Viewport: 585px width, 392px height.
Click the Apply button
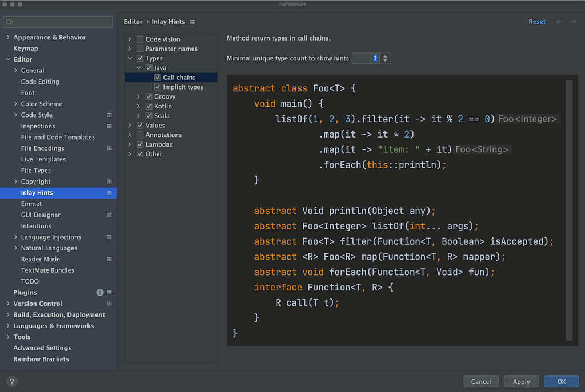coord(521,382)
